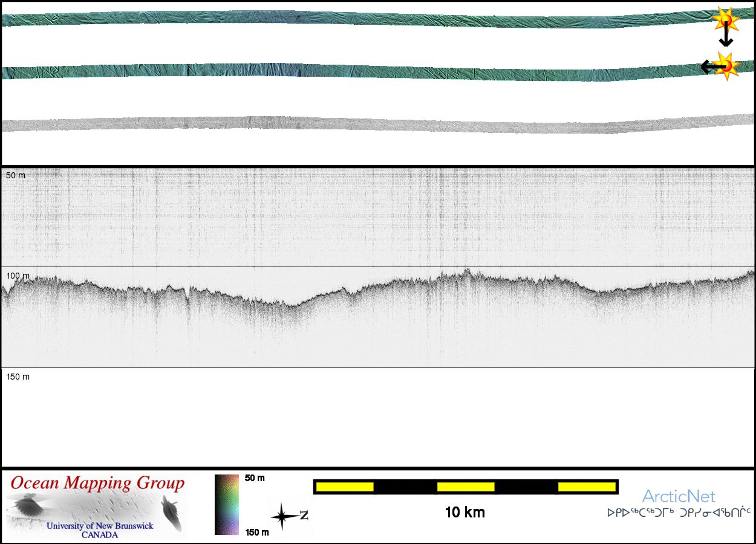Click the Inuktitut syllabics text under ArcticNet

pyautogui.click(x=679, y=513)
